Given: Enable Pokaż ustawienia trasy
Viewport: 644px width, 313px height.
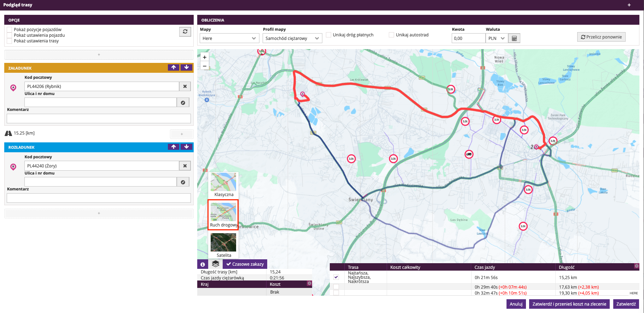Looking at the screenshot, I should [x=10, y=41].
